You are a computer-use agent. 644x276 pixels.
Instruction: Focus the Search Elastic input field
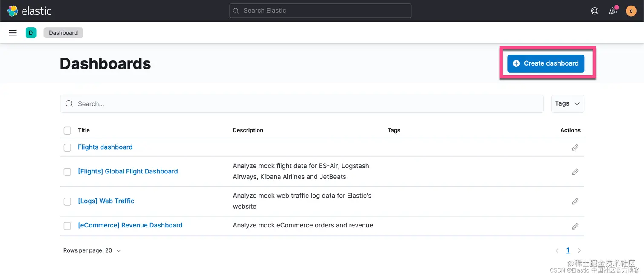point(320,11)
